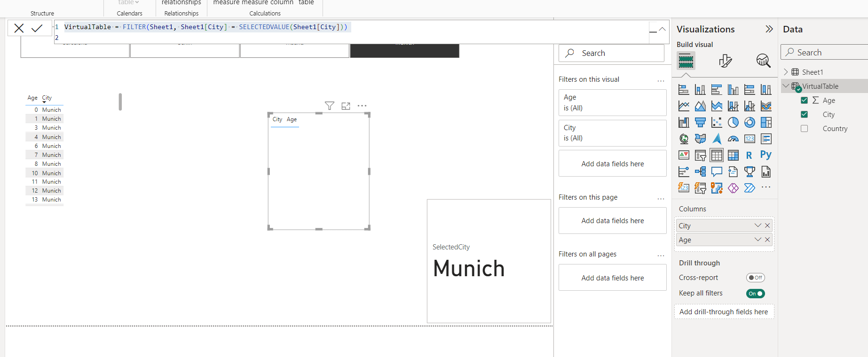
Task: Select the line chart visualization
Action: [x=684, y=106]
